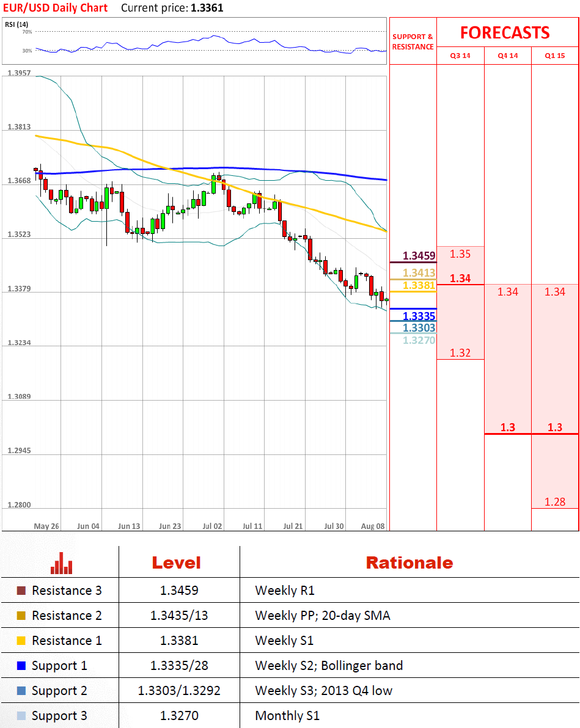The width and height of the screenshot is (580, 728).
Task: Select the EUR/USD Daily Chart title
Action: click(x=55, y=8)
